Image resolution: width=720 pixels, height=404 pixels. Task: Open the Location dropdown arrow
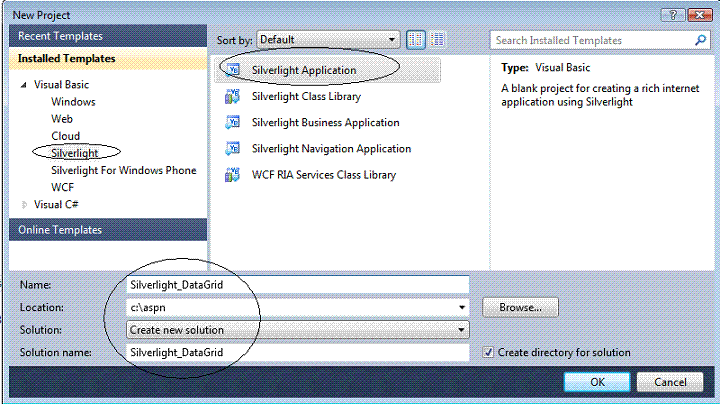tap(462, 308)
